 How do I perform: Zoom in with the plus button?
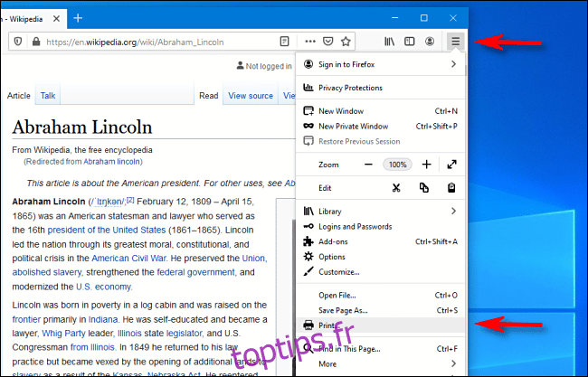pyautogui.click(x=426, y=165)
